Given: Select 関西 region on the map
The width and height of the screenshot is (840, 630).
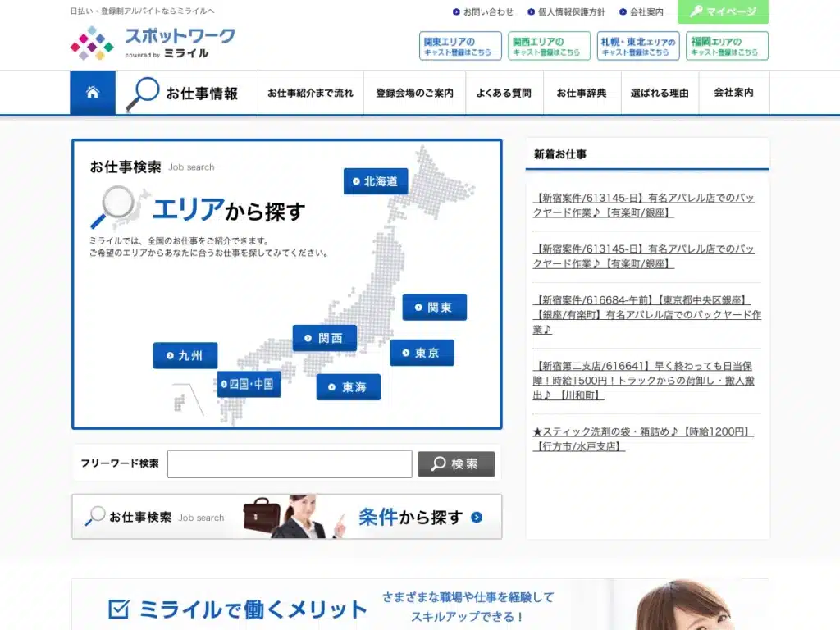Looking at the screenshot, I should pyautogui.click(x=325, y=338).
